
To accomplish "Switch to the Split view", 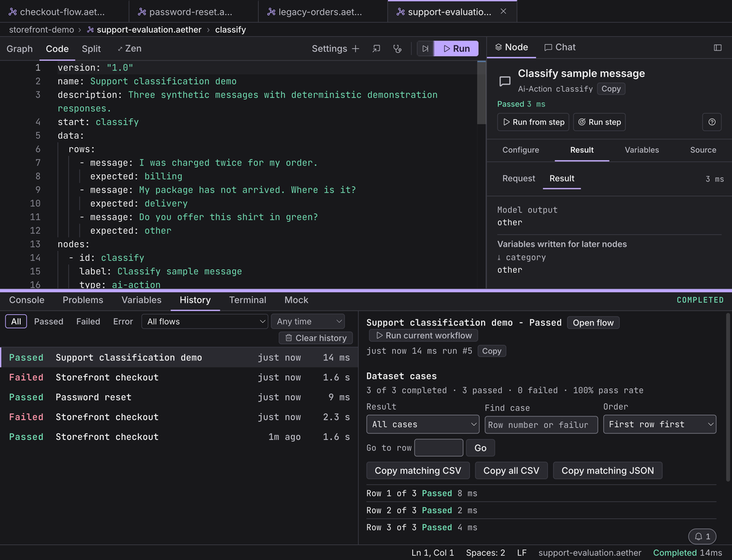I will (x=91, y=48).
